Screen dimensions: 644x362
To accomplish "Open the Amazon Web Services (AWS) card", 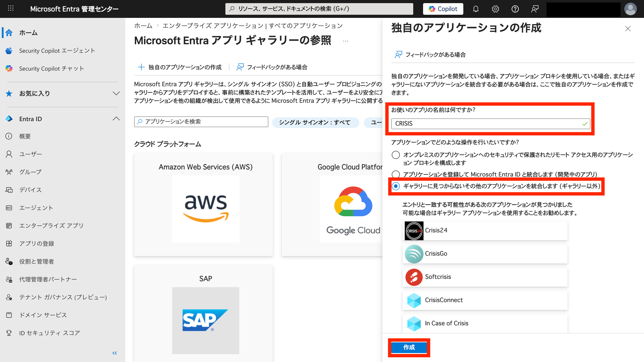I will [203, 205].
